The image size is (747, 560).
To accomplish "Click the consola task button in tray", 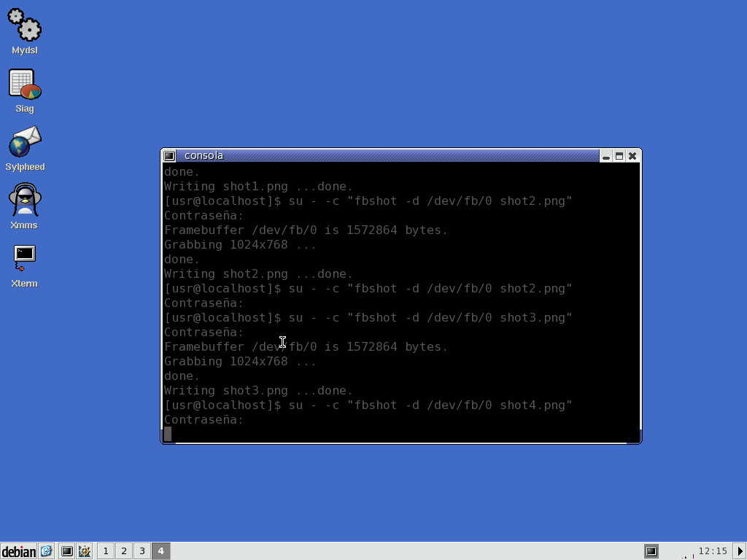I will (x=651, y=551).
